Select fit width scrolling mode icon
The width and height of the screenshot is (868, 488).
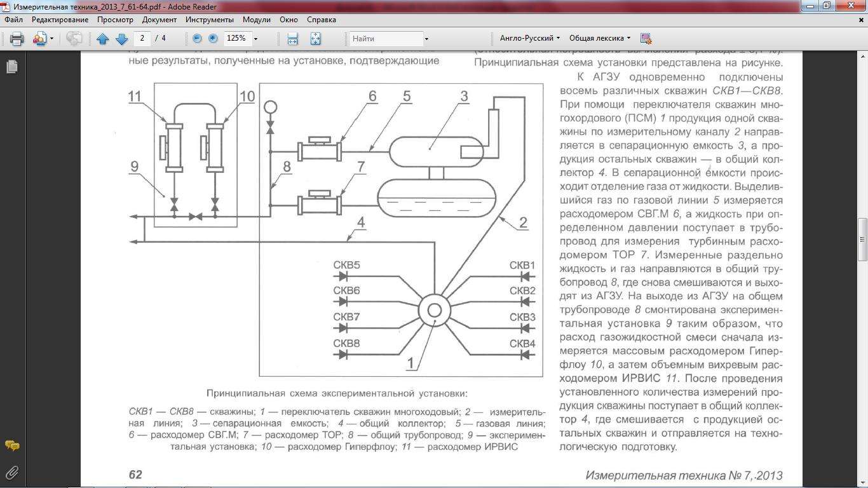[292, 39]
